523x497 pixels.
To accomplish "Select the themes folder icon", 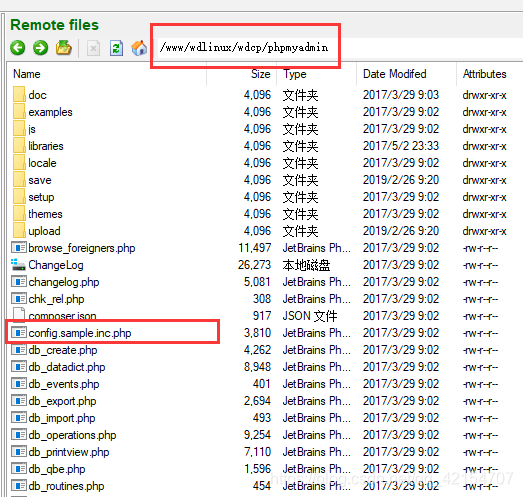I will [19, 213].
